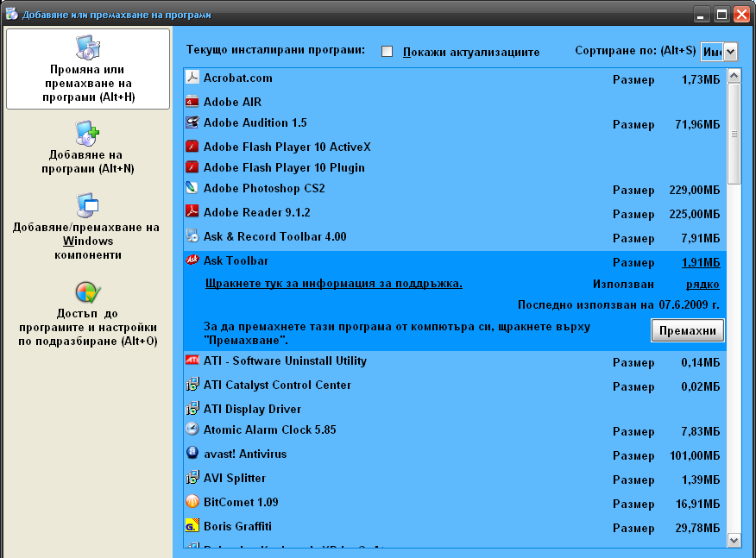This screenshot has height=558, width=756.
Task: Select Ask & Record Toolbar 4.00 entry
Action: pos(455,236)
